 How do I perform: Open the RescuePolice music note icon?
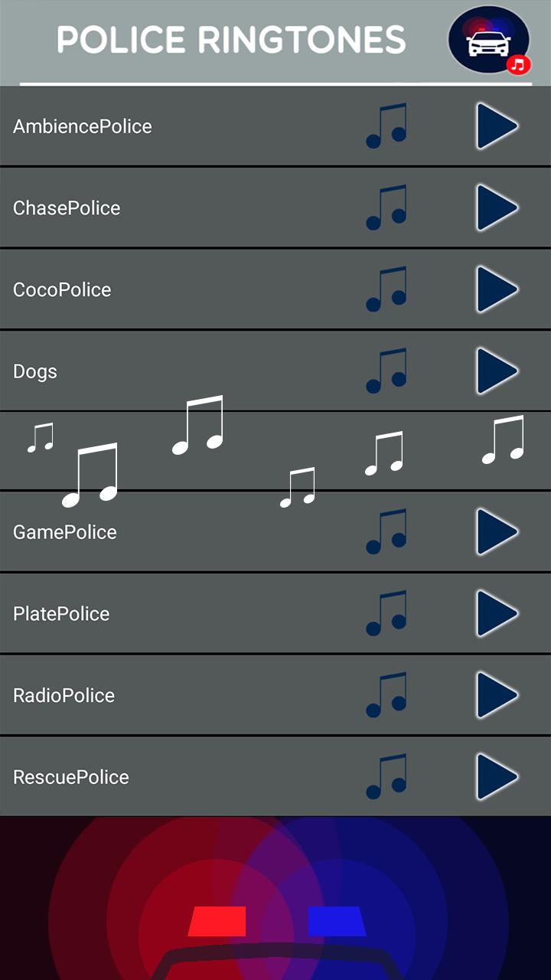(386, 776)
